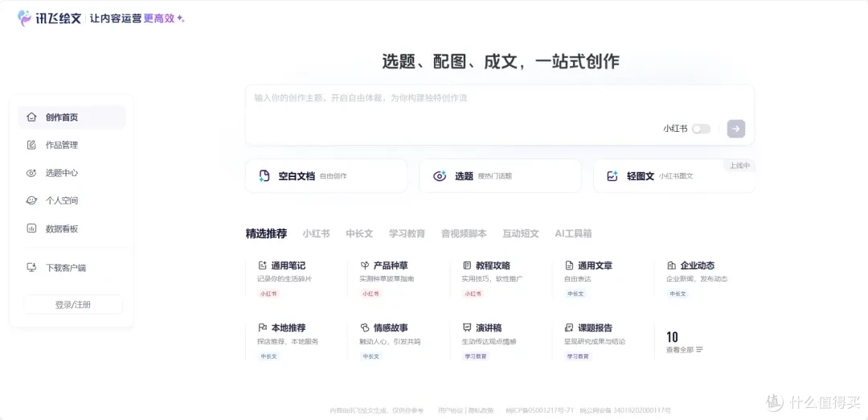Image resolution: width=868 pixels, height=420 pixels.
Task: Switch to the 小红书 tab
Action: tap(316, 233)
